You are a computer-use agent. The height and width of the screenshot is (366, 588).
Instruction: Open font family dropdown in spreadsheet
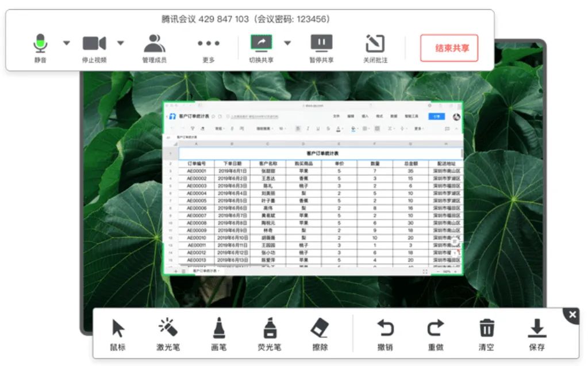tap(264, 129)
